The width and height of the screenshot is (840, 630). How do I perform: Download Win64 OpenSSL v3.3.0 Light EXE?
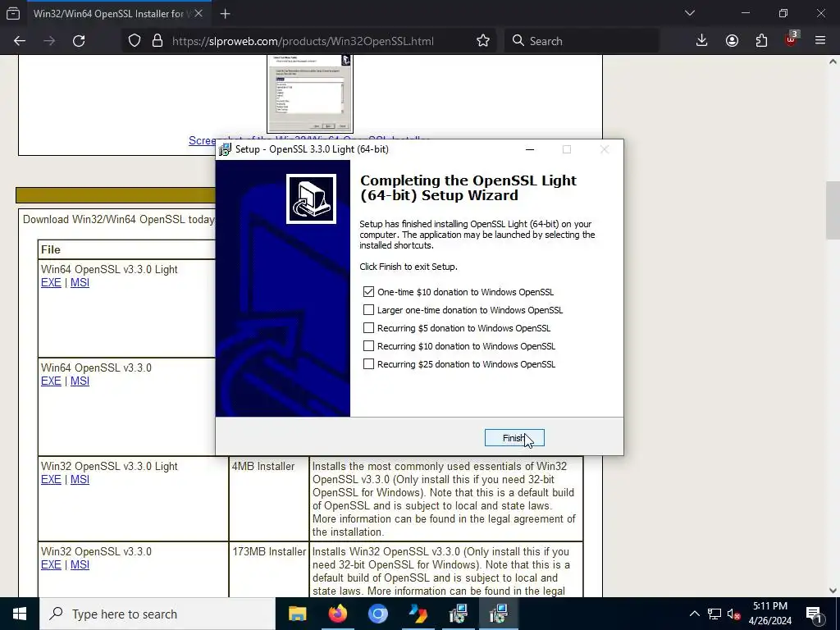coord(51,283)
